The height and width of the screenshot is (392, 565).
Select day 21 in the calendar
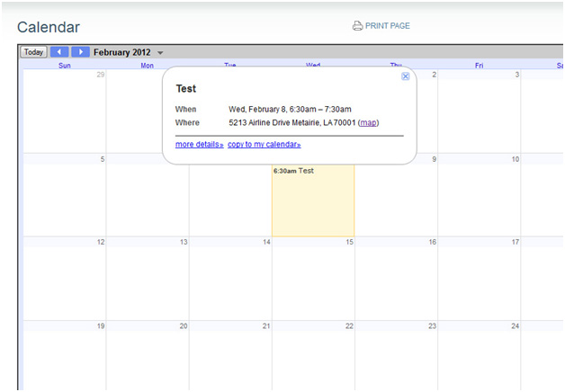(266, 325)
